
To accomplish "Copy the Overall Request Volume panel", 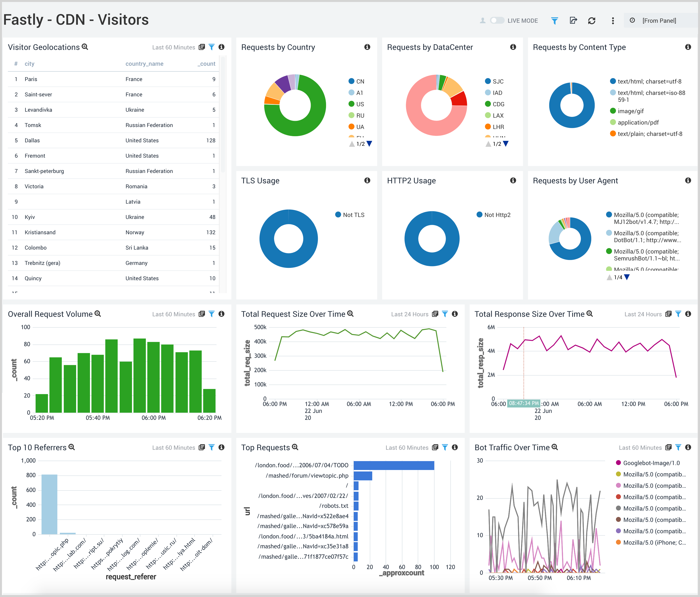I will tap(201, 314).
